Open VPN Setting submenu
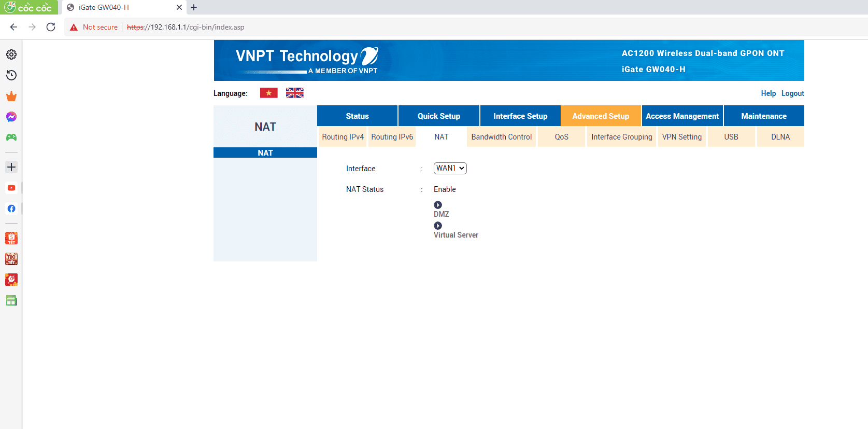This screenshot has height=429, width=868. [x=682, y=137]
